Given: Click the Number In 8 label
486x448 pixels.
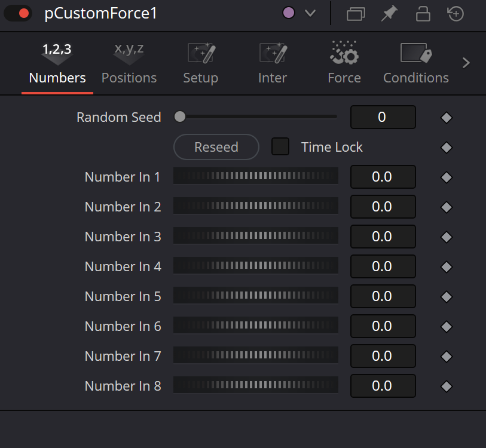Looking at the screenshot, I should [123, 386].
